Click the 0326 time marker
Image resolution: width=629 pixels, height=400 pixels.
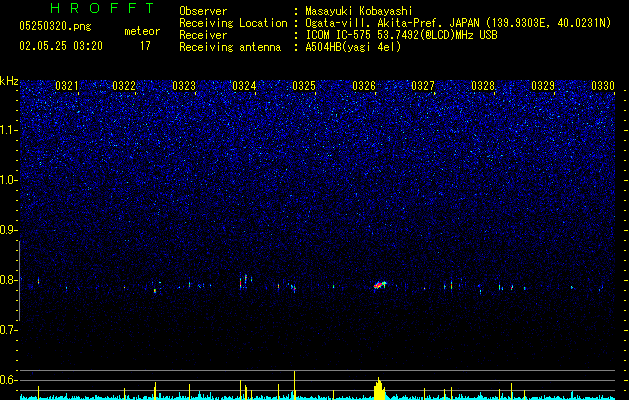(364, 86)
